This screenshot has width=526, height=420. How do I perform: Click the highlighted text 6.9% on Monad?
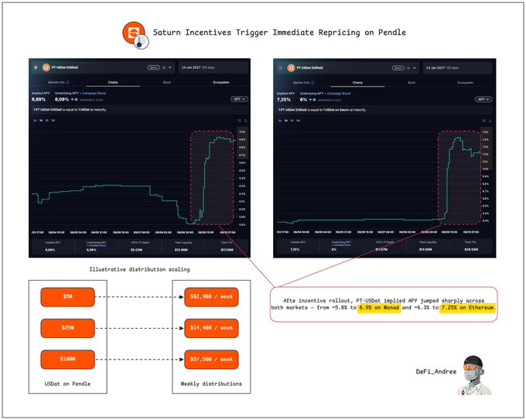tap(379, 308)
